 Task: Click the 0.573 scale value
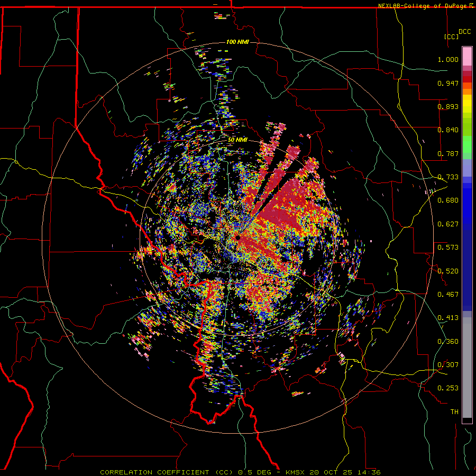click(x=448, y=248)
